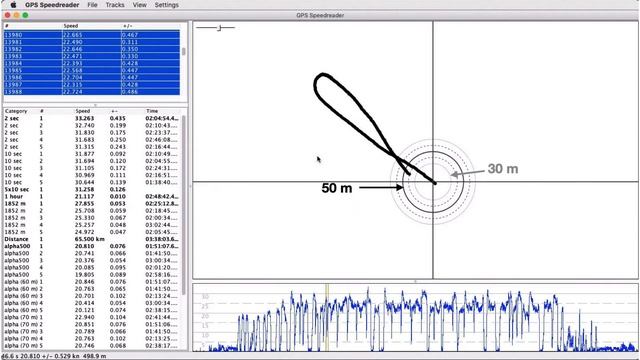Sort points table by Speed column header
Viewport: 640px width, 360px height.
pyautogui.click(x=71, y=26)
